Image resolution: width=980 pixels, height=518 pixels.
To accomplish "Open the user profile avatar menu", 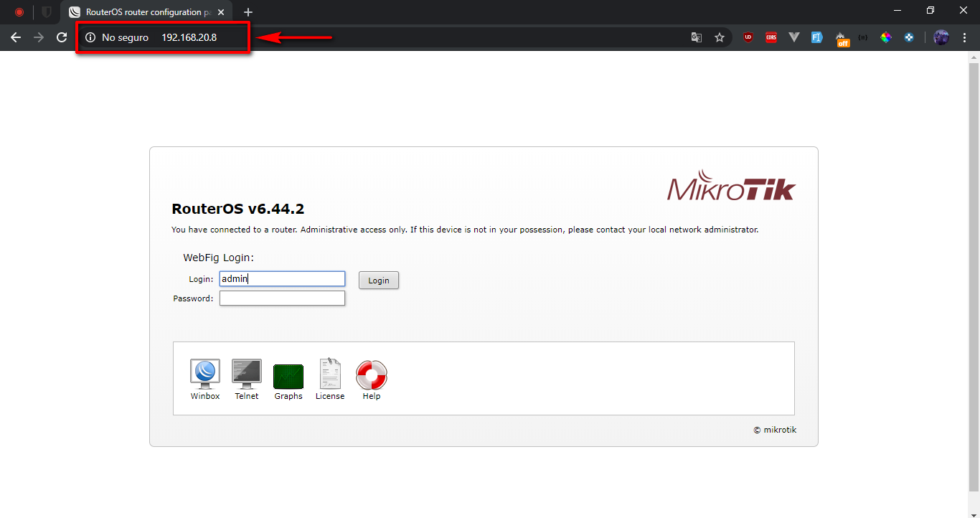I will (941, 37).
